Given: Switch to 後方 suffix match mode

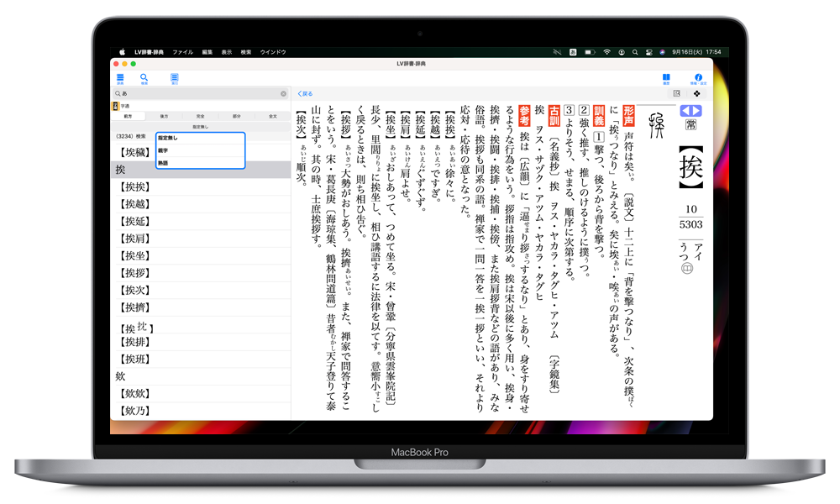Looking at the screenshot, I should [x=165, y=116].
